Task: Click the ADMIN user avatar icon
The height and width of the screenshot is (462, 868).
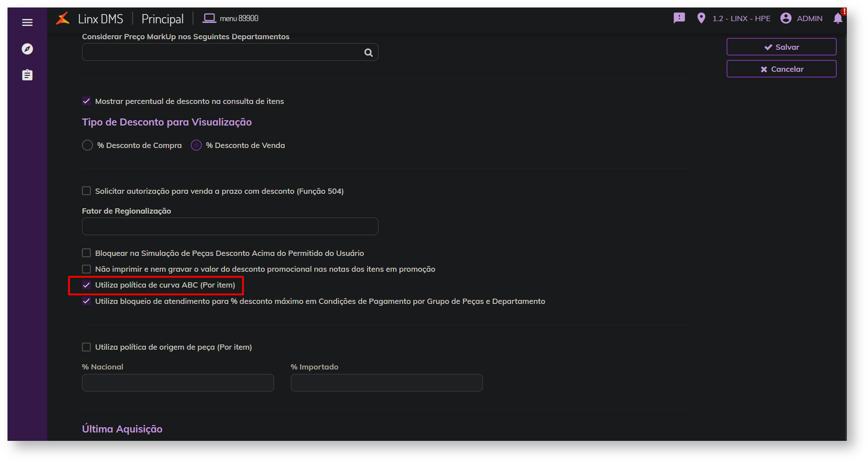Action: [786, 18]
